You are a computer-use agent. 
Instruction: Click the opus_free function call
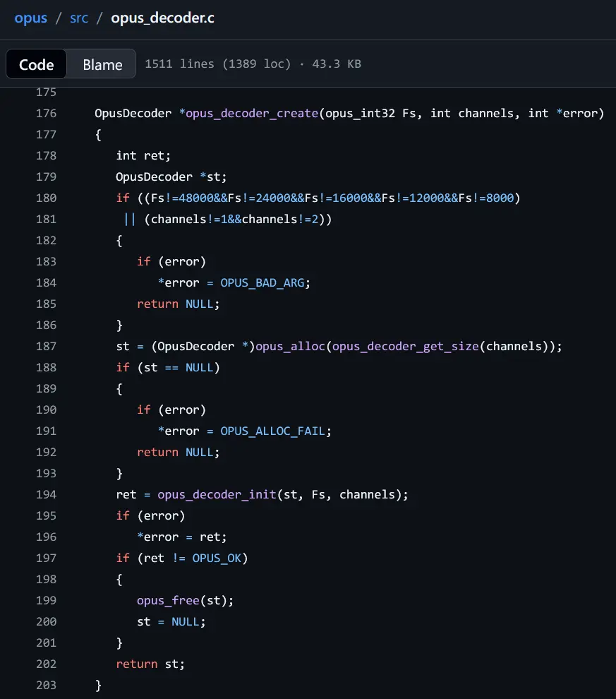pyautogui.click(x=167, y=600)
